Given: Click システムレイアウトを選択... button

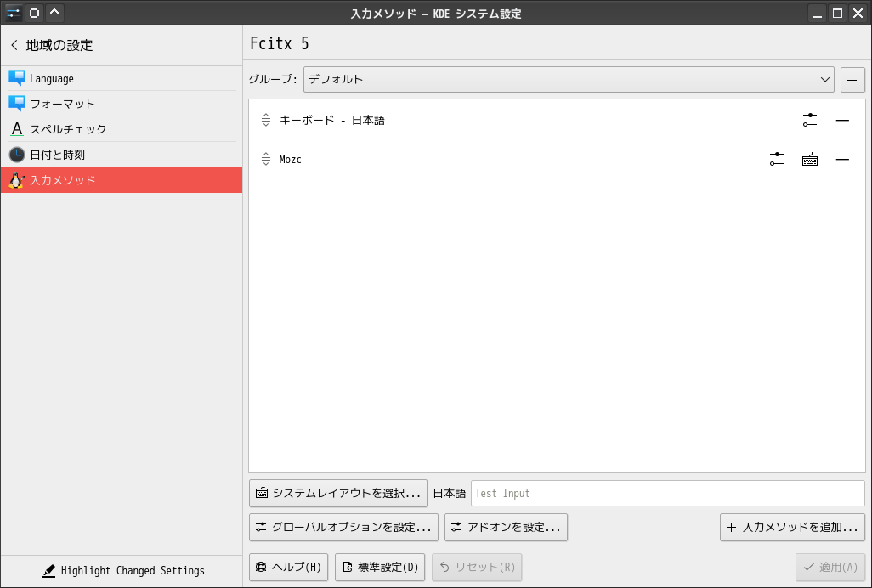Looking at the screenshot, I should (x=338, y=493).
